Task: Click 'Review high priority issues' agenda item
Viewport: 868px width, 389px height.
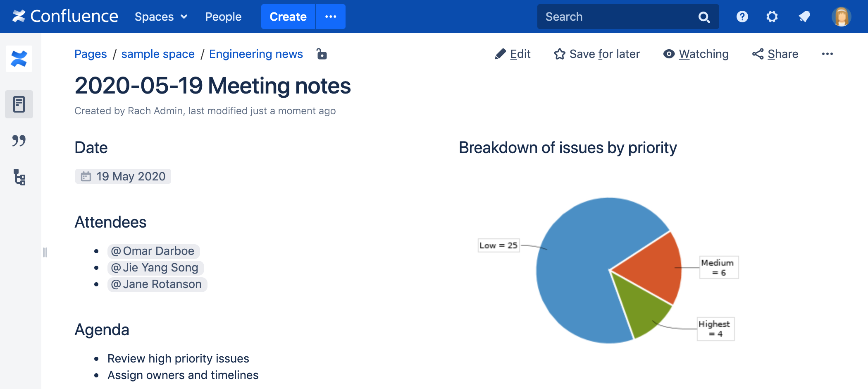Action: click(x=178, y=358)
